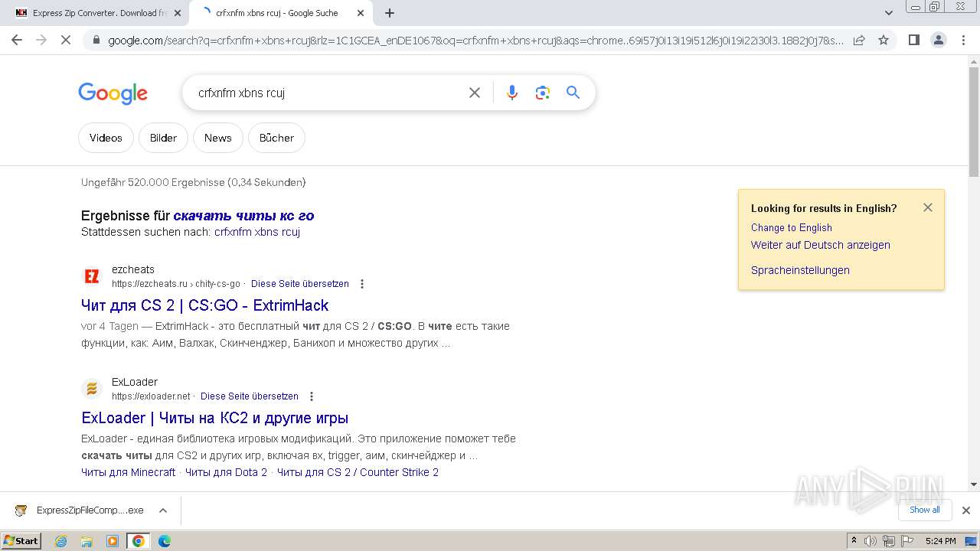Click Weiter auf Deutsch anzeigen
Screen dimensions: 980x551
pyautogui.click(x=821, y=245)
